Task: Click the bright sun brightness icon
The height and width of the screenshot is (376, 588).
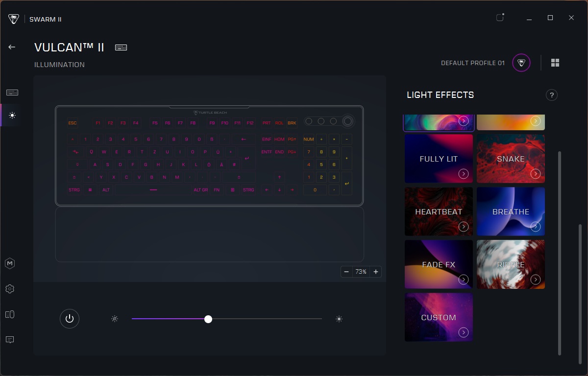Action: pyautogui.click(x=339, y=319)
